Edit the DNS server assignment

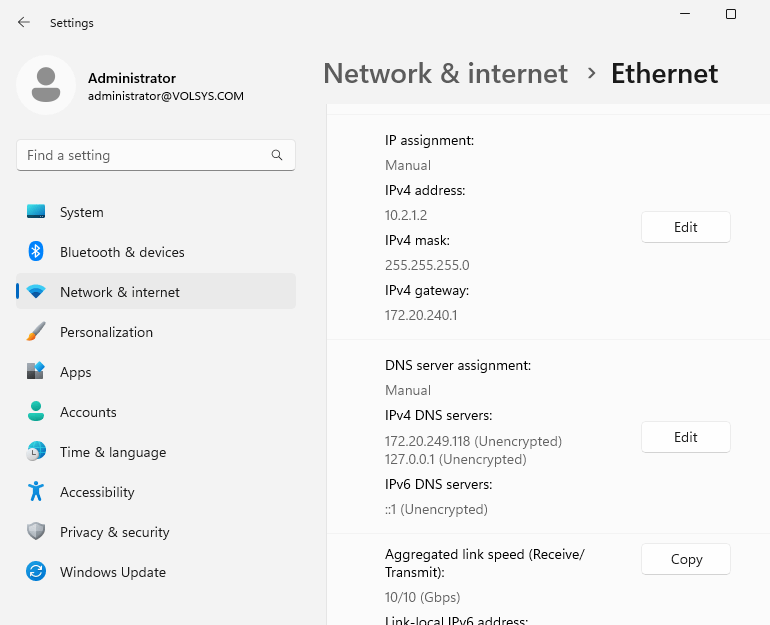685,437
